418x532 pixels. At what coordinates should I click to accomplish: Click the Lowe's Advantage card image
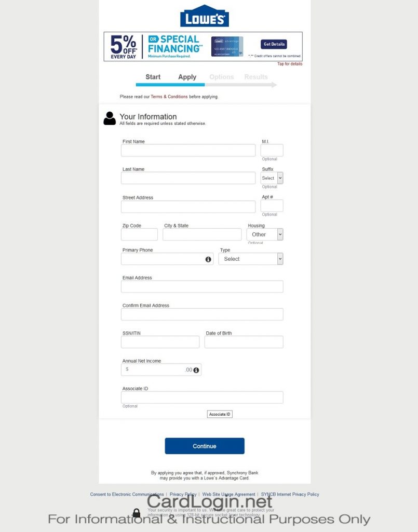[227, 46]
